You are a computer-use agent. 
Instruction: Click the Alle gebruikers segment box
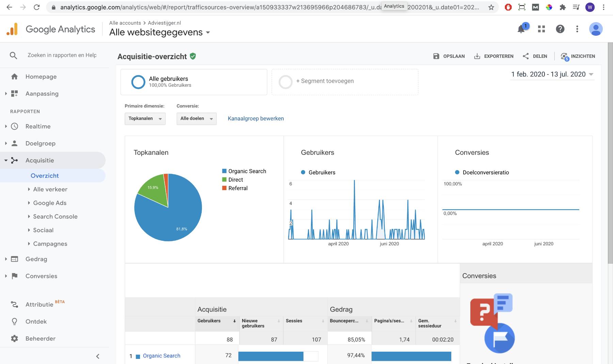click(x=194, y=82)
